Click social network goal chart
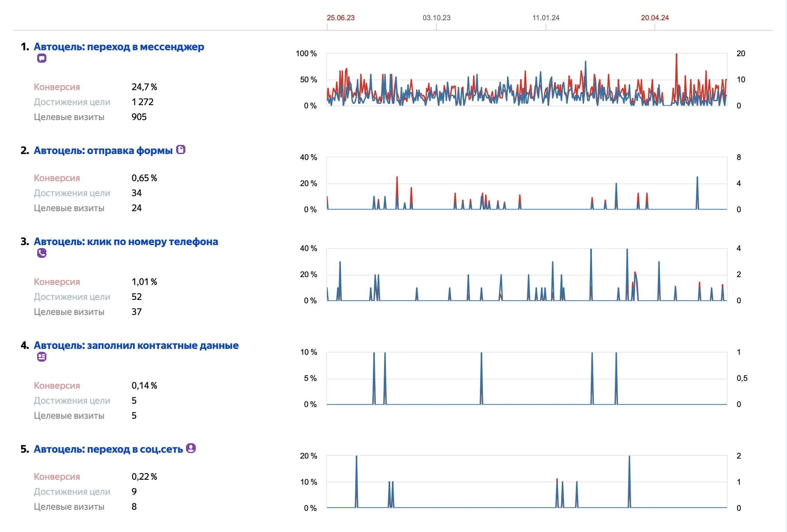 tap(527, 482)
